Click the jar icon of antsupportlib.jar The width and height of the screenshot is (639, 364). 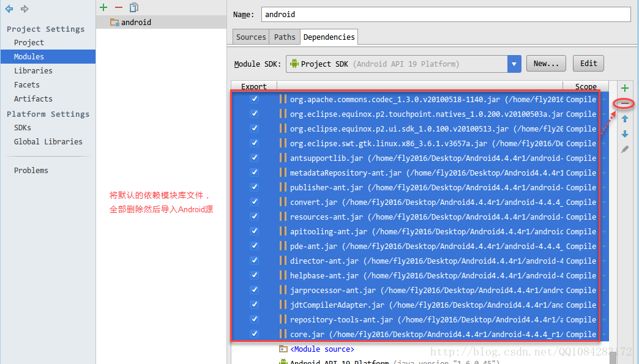283,158
